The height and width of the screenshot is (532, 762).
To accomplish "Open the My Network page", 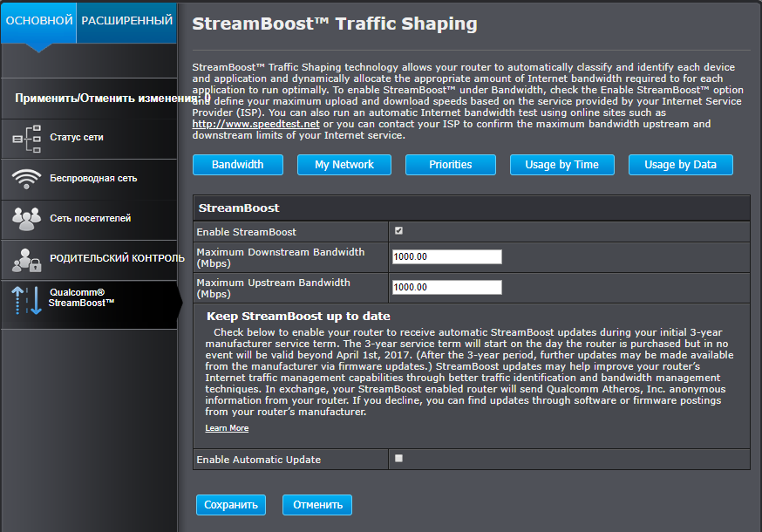I will tap(344, 165).
